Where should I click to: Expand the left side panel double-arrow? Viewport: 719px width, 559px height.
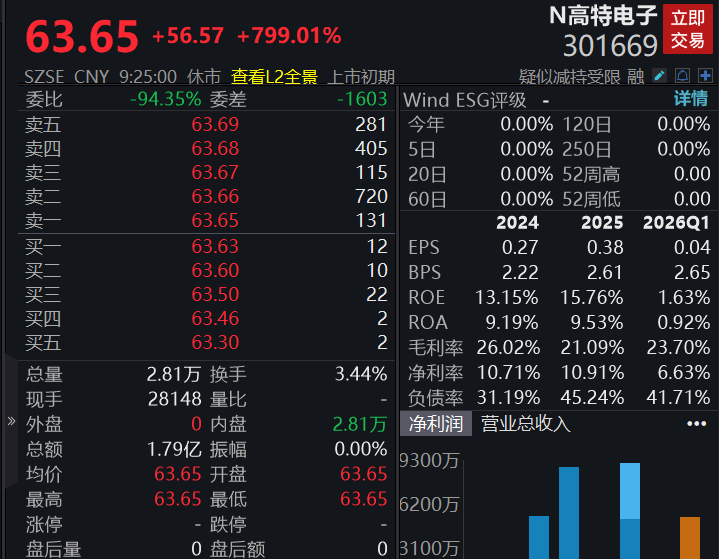(x=11, y=421)
